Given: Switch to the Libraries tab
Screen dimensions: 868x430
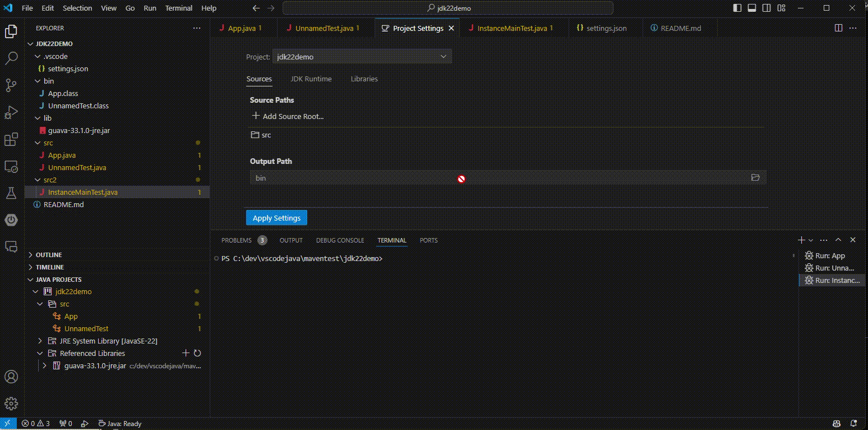Looking at the screenshot, I should [x=364, y=79].
